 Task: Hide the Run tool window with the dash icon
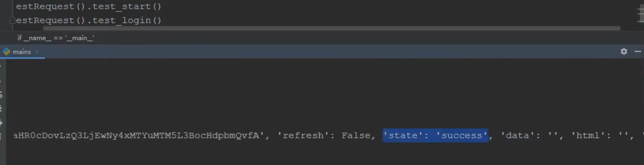click(x=638, y=51)
